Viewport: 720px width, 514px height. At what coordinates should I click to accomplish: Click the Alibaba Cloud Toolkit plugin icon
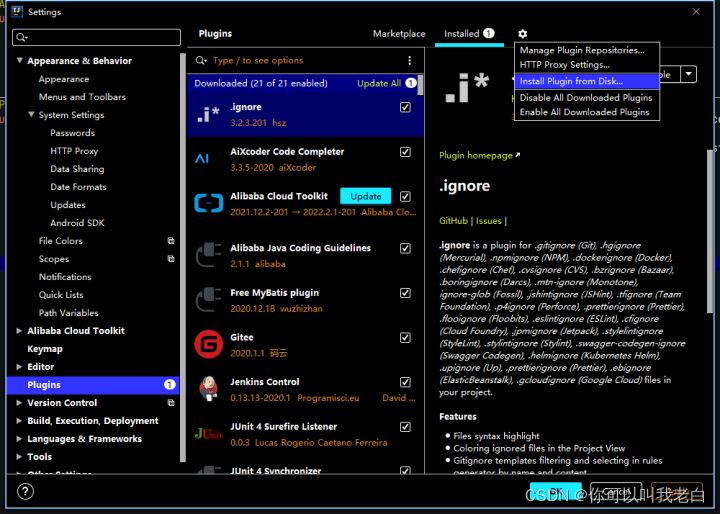pyautogui.click(x=208, y=203)
